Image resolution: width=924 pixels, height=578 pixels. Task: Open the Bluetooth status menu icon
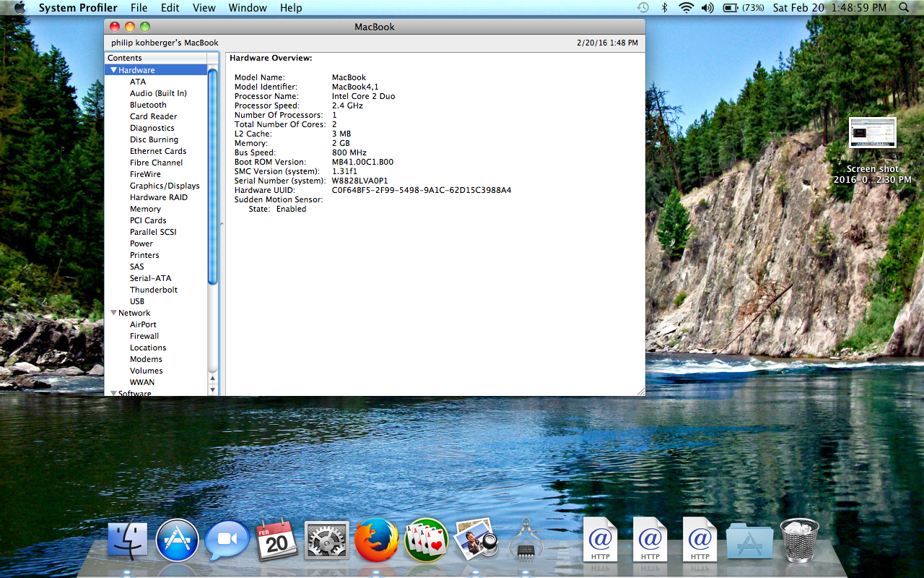665,8
